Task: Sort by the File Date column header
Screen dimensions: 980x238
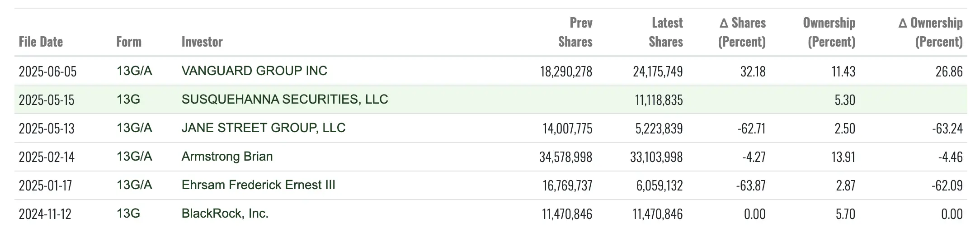Action: click(41, 42)
